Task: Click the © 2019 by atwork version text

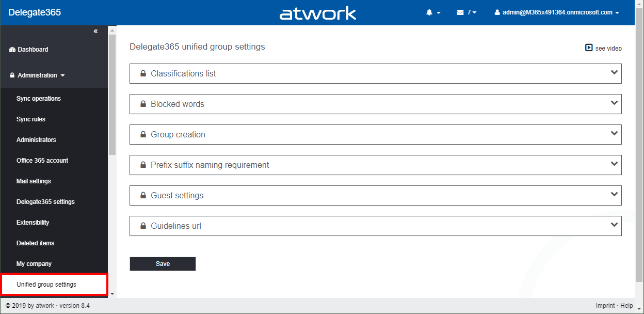Action: tap(48, 306)
